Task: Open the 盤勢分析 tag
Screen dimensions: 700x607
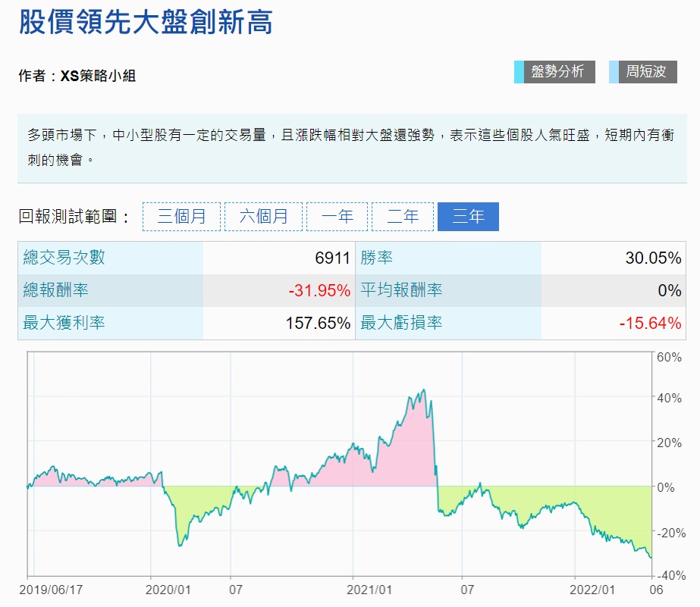Action: tap(557, 72)
